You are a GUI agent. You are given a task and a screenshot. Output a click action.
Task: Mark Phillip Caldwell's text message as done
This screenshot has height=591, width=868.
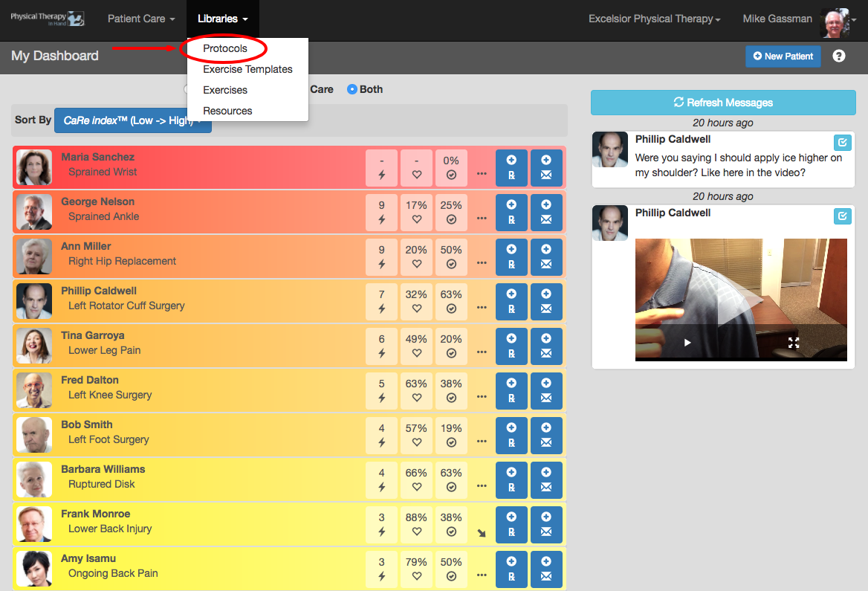842,142
